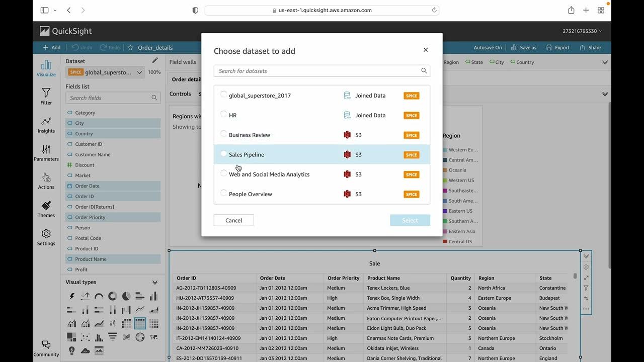Select the filled world map visual type
Image resolution: width=644 pixels, height=362 pixels.
click(154, 337)
